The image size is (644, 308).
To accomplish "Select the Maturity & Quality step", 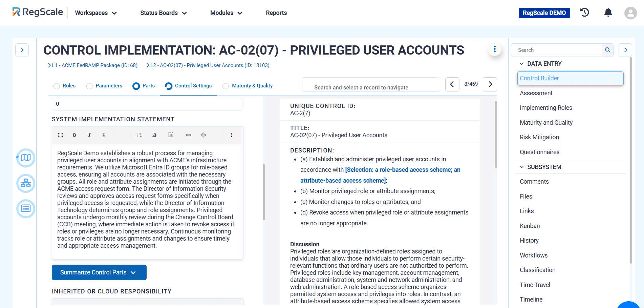I will pyautogui.click(x=248, y=86).
